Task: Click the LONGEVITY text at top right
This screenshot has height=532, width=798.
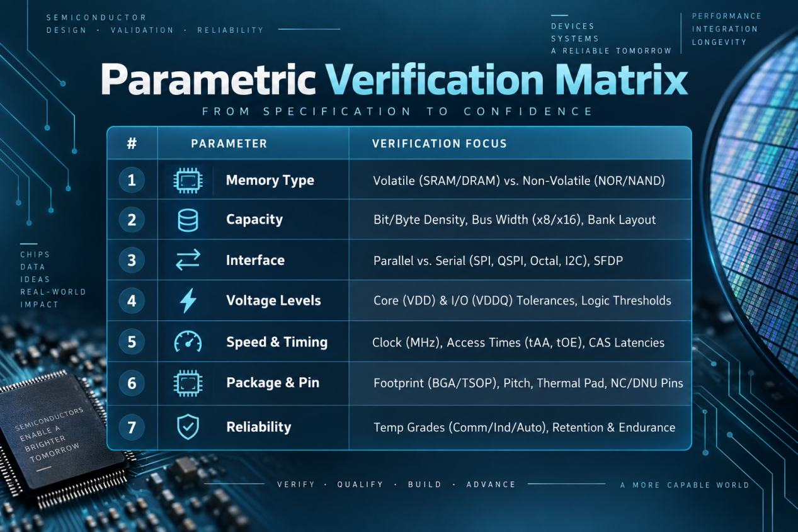Action: click(719, 42)
